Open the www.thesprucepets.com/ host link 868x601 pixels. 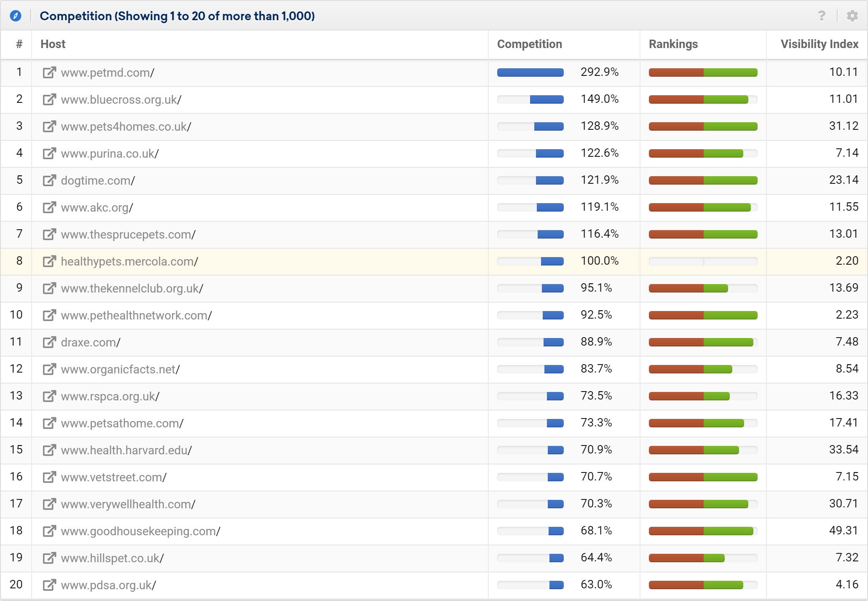(129, 234)
